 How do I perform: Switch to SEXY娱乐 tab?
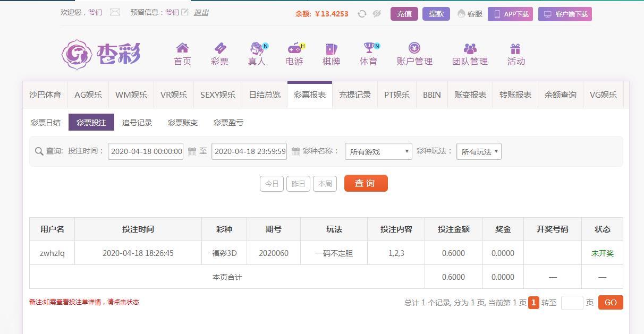coord(218,95)
